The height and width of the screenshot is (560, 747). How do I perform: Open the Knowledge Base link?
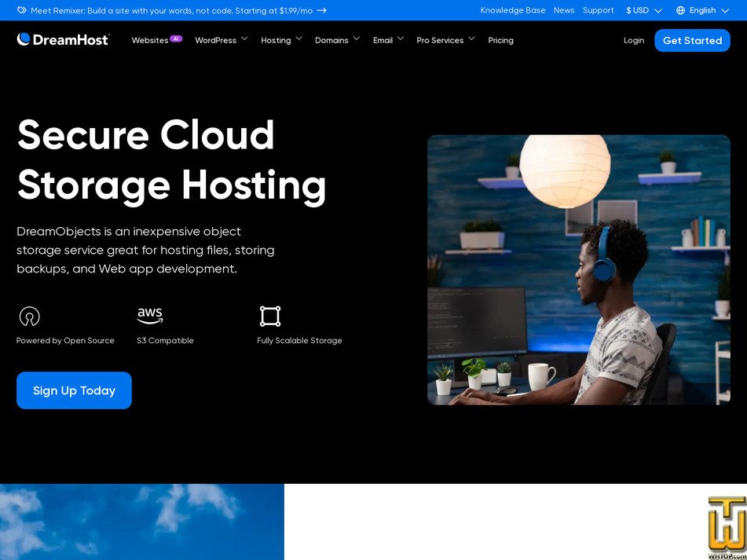point(513,10)
